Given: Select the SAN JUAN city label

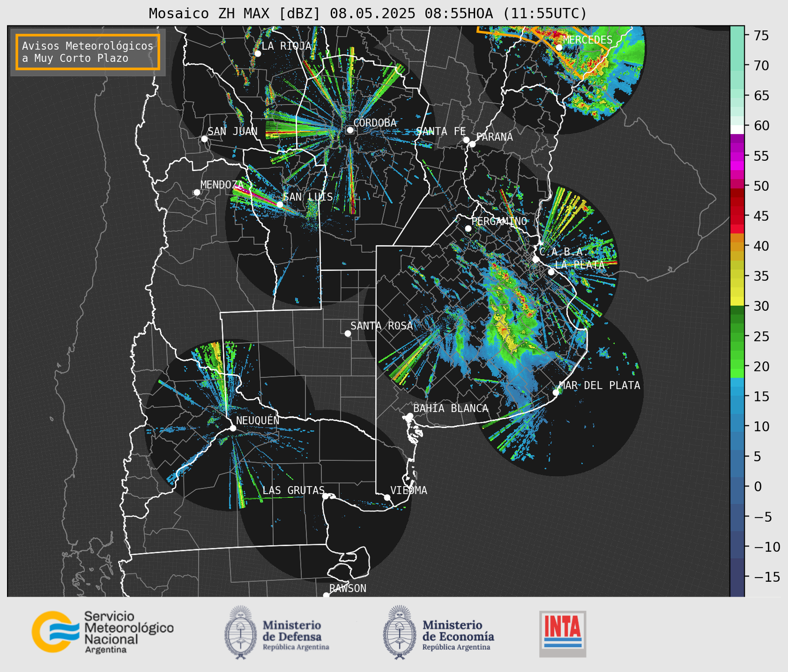Looking at the screenshot, I should click(233, 131).
